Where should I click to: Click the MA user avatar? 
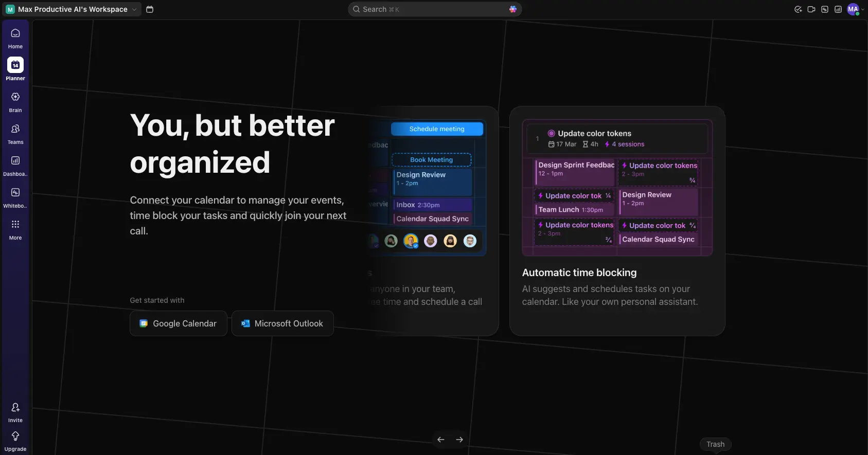853,9
